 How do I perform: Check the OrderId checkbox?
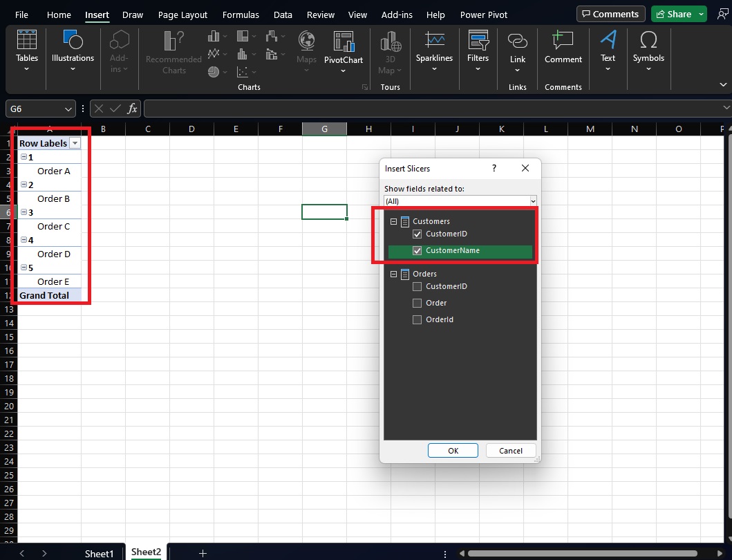tap(417, 319)
